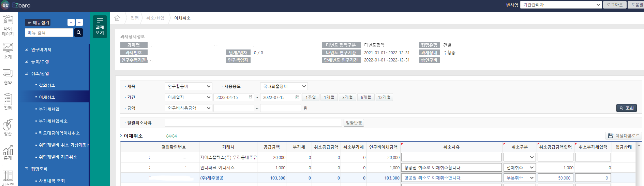
Task: Open the 집행 sidebar icon
Action: pos(8,102)
